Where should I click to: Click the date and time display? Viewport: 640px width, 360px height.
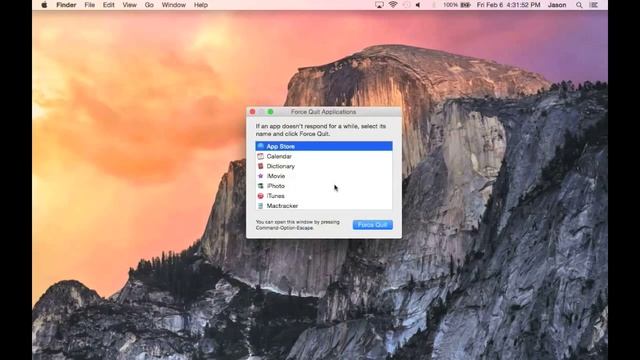click(509, 5)
